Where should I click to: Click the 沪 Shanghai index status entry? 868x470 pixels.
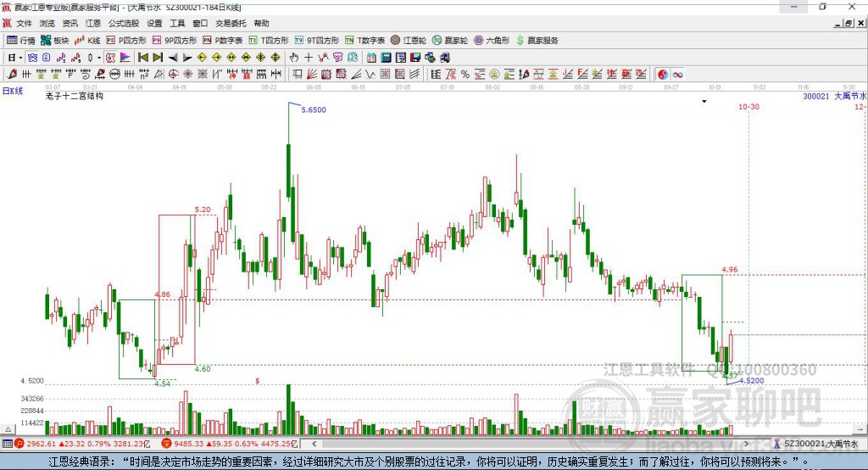(82, 444)
